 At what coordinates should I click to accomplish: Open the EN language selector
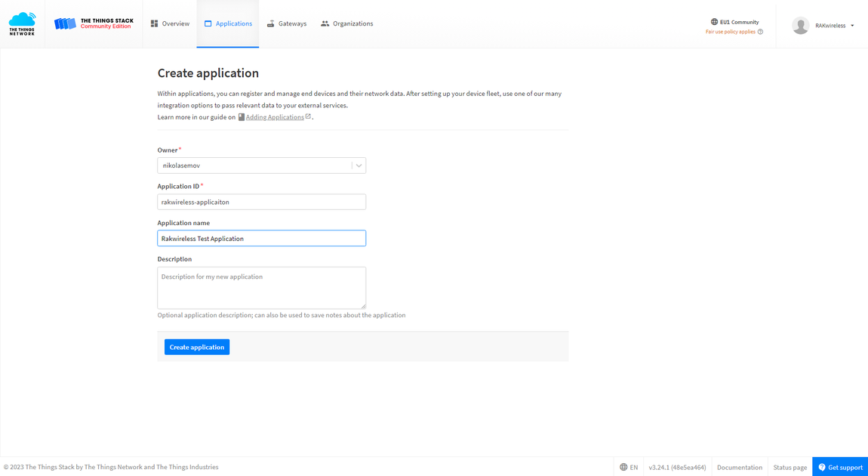(629, 467)
